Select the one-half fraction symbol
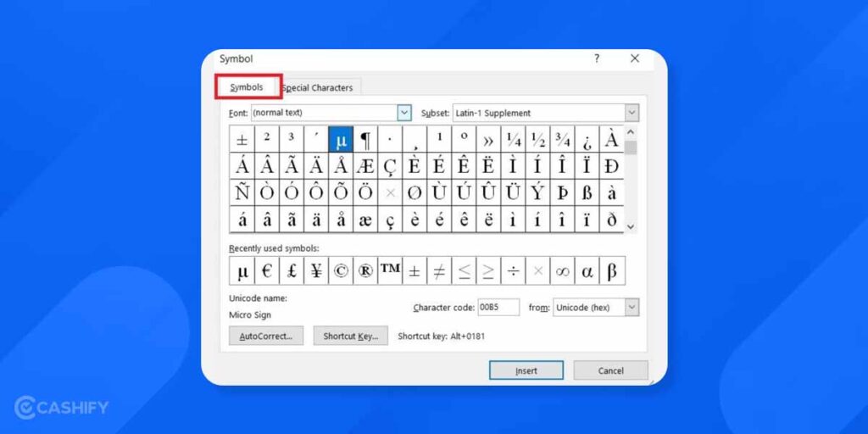868x434 pixels. click(x=537, y=140)
